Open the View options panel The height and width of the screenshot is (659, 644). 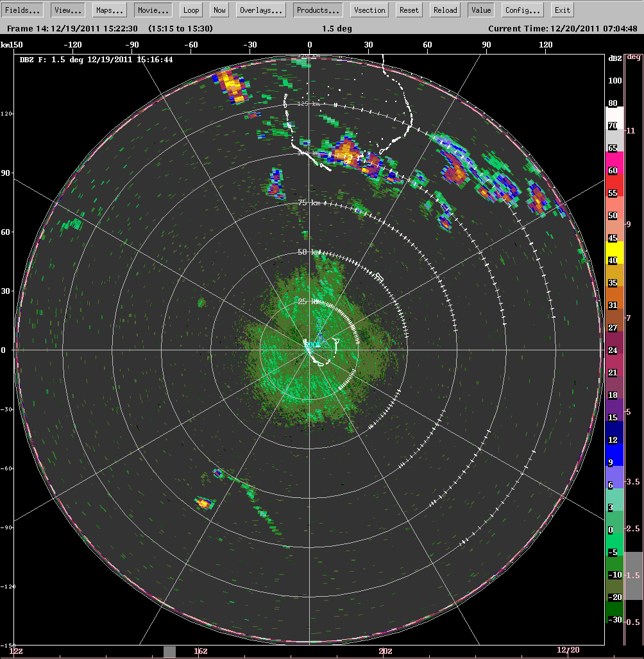67,10
